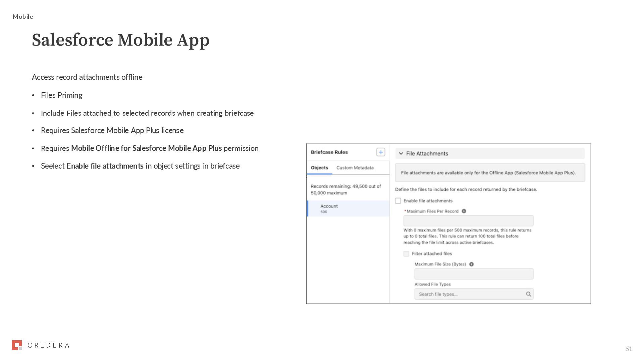Click the Files Priming bullet text
The image size is (644, 362).
[62, 95]
